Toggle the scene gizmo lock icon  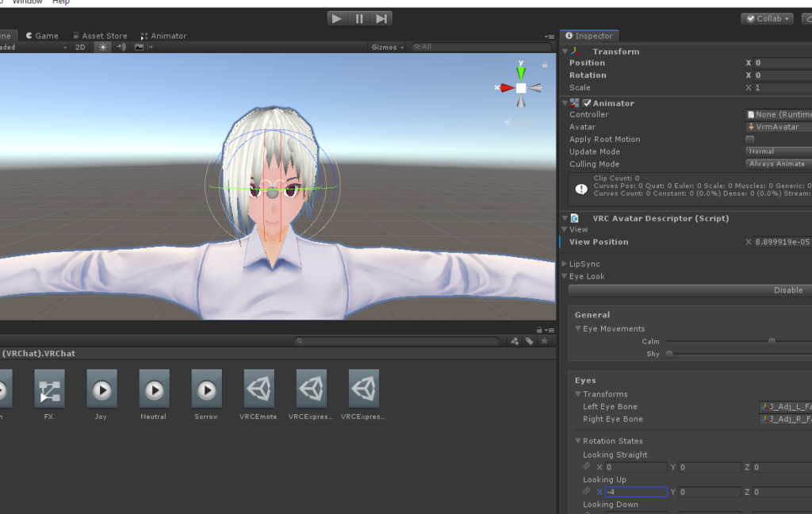tap(545, 65)
